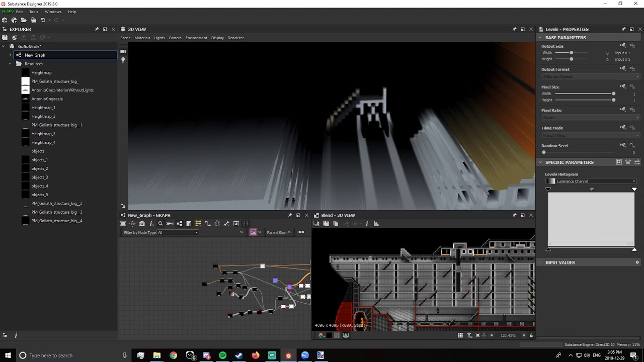644x362 pixels.
Task: Toggle tiling grid icon in 2D view
Action: (x=460, y=335)
